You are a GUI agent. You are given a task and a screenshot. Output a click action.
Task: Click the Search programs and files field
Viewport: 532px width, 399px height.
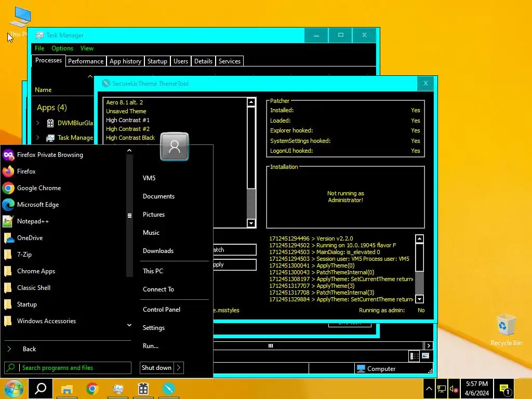[x=68, y=368]
